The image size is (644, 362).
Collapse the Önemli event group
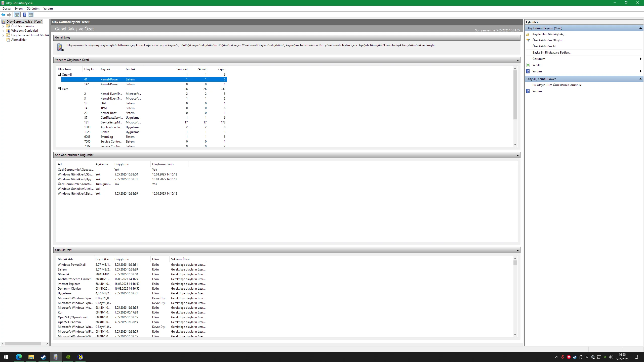pos(59,74)
